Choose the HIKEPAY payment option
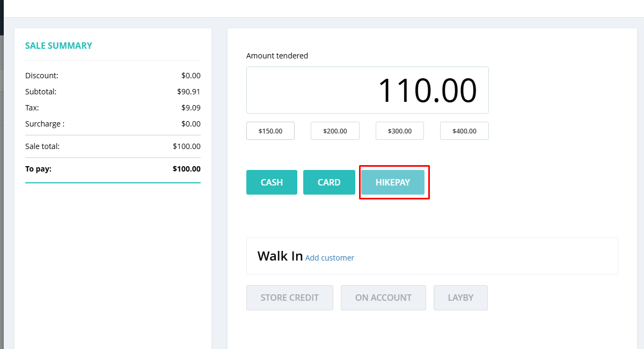Viewport: 644px width, 349px height. point(393,182)
